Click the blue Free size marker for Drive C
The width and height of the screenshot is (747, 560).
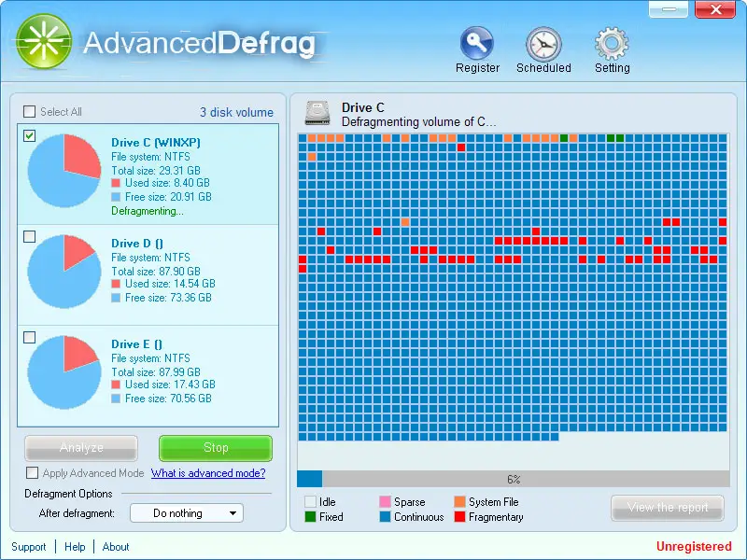tap(116, 197)
